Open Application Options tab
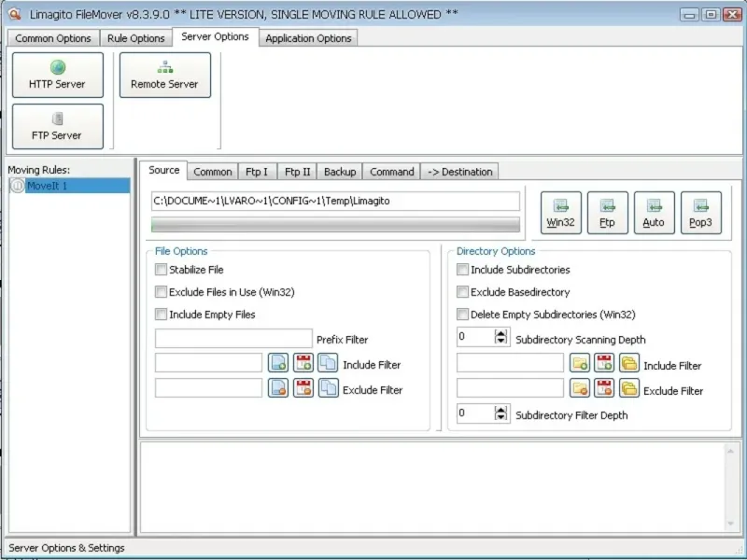Viewport: 747px width, 560px height. click(308, 38)
